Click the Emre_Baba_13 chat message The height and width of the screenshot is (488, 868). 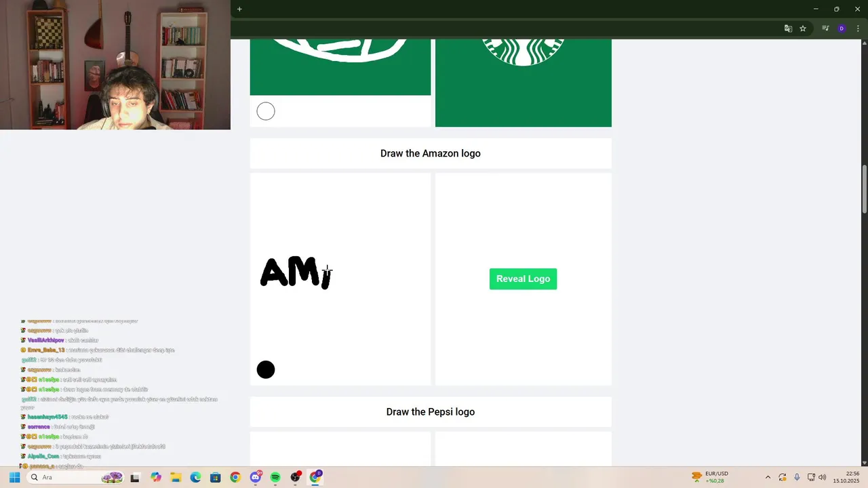pos(98,350)
